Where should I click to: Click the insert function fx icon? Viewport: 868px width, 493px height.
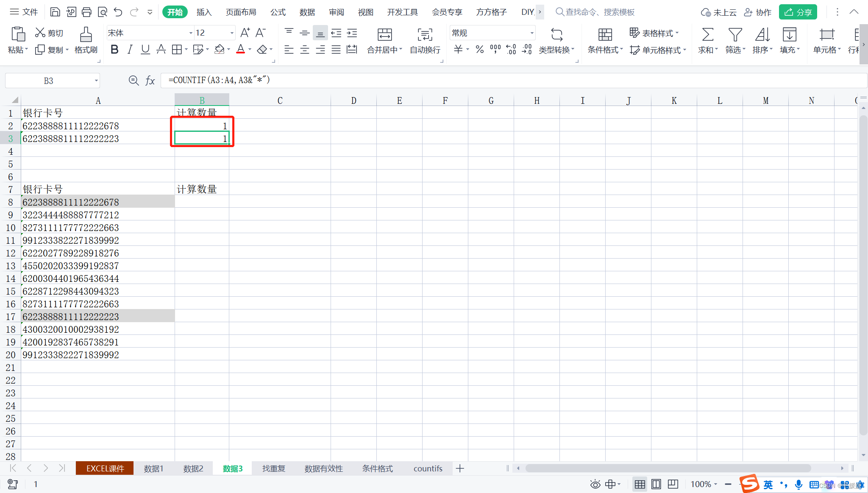150,81
